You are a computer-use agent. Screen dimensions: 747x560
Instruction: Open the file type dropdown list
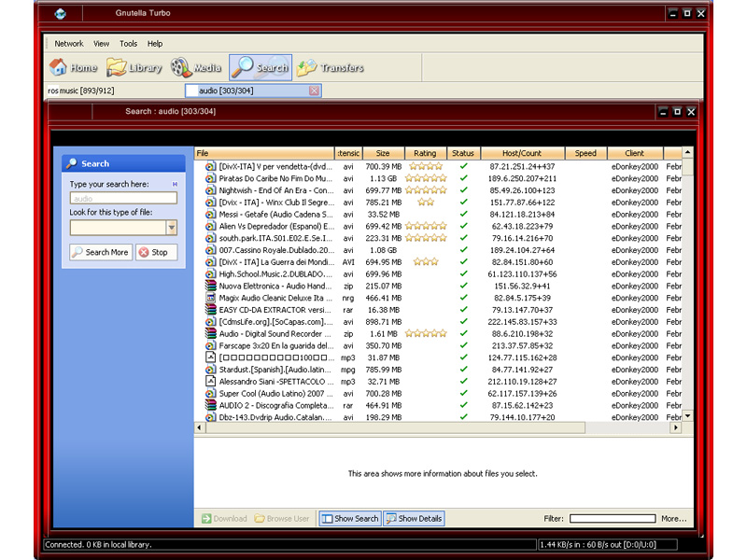(x=171, y=228)
